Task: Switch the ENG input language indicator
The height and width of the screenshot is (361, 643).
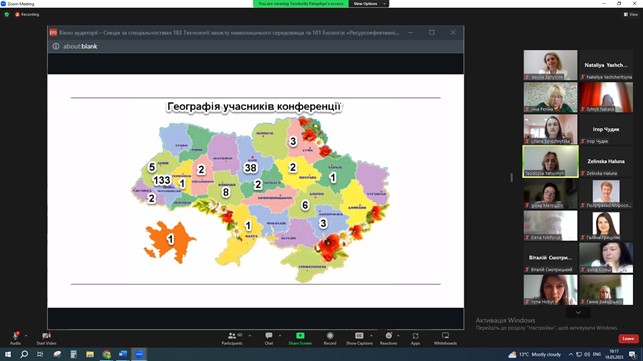Action: point(597,354)
